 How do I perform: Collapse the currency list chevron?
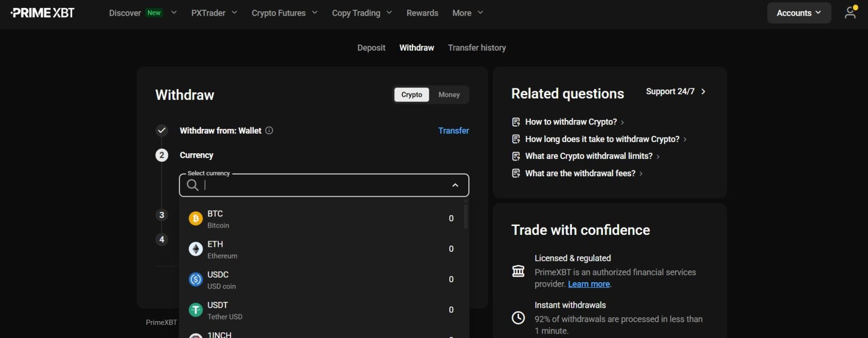click(x=455, y=185)
